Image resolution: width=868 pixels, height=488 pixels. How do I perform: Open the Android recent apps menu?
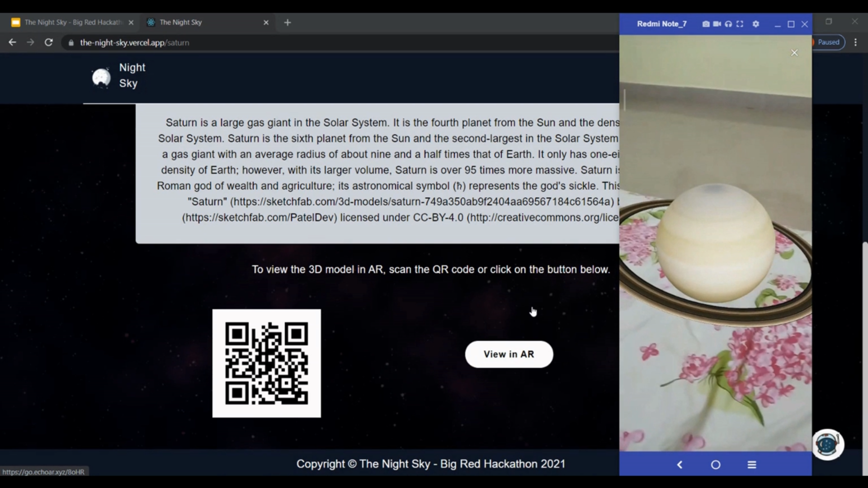pos(752,465)
